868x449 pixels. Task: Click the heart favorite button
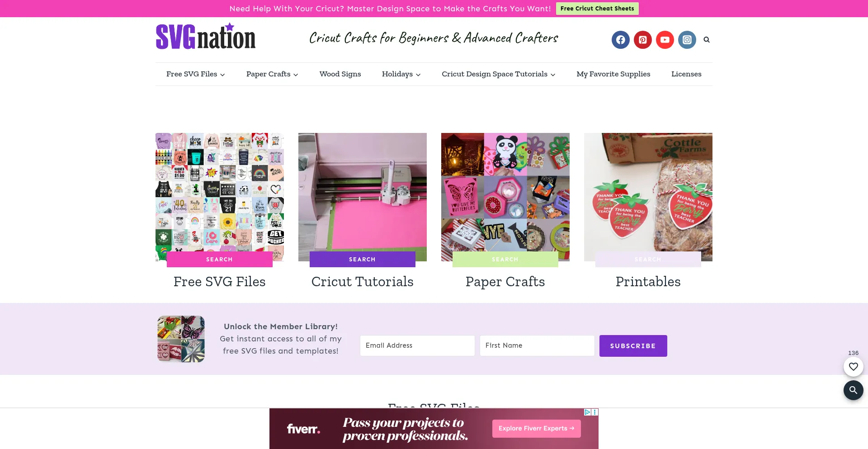[x=853, y=367]
